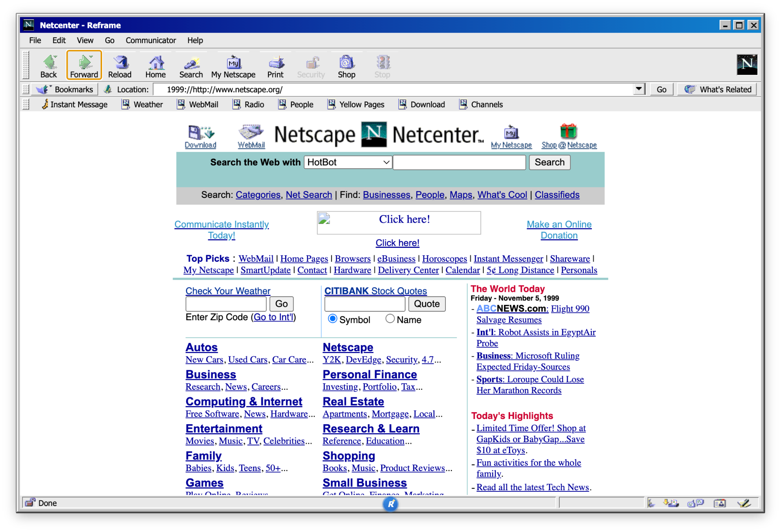
Task: Open WebMail in personal toolbar
Action: click(198, 104)
